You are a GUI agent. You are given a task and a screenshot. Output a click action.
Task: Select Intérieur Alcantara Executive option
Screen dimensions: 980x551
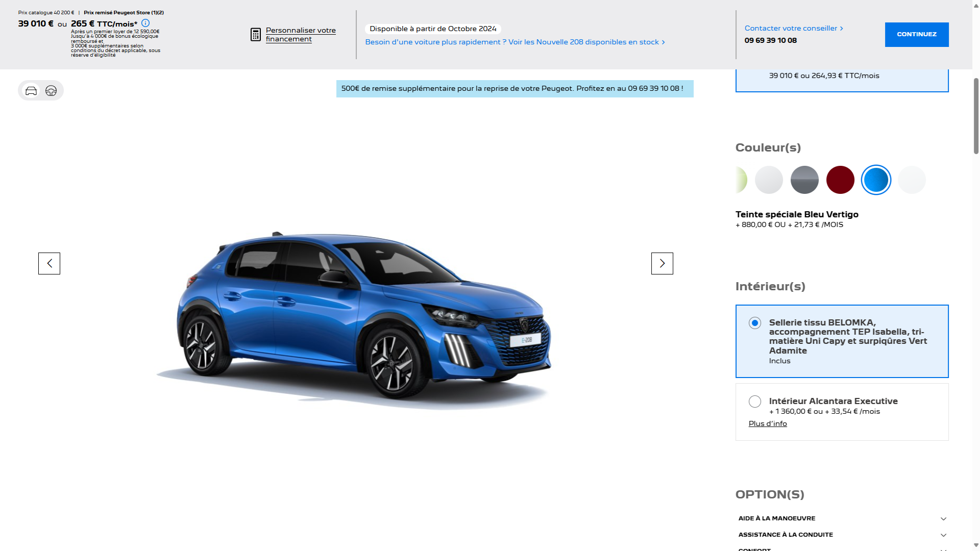(x=755, y=402)
